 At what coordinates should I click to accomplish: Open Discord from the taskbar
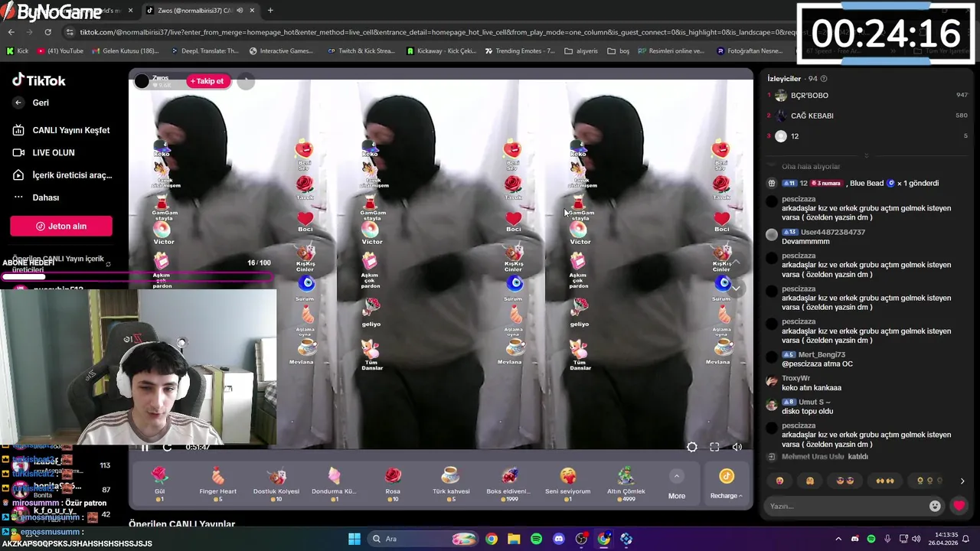pyautogui.click(x=559, y=539)
